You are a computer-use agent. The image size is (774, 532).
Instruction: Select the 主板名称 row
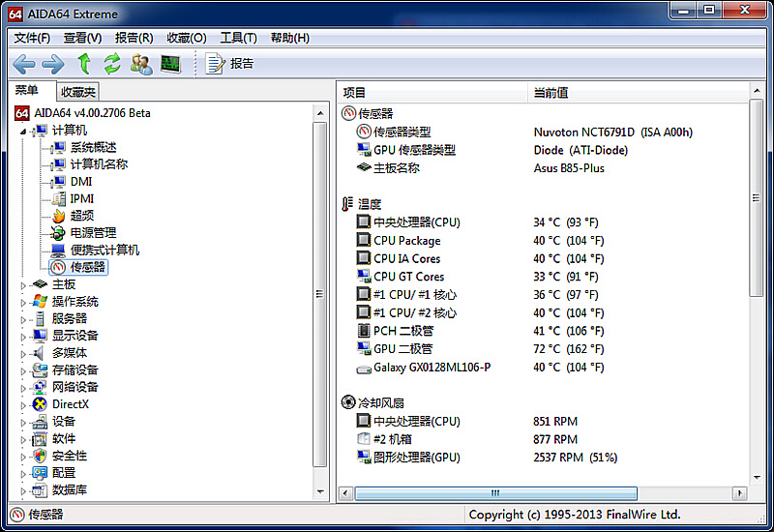[x=543, y=168]
